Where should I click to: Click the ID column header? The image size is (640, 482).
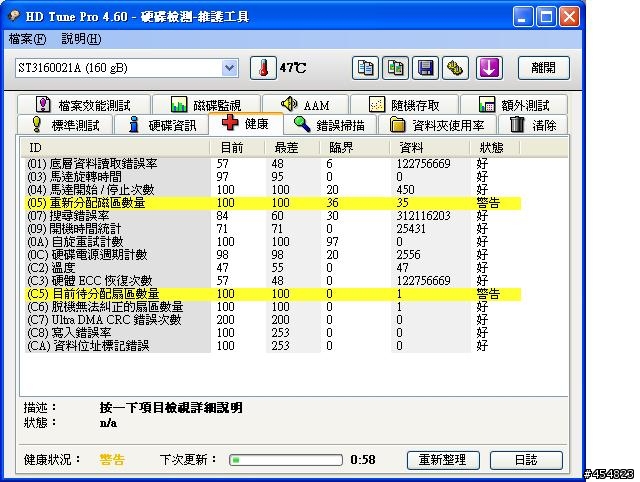pyautogui.click(x=115, y=148)
